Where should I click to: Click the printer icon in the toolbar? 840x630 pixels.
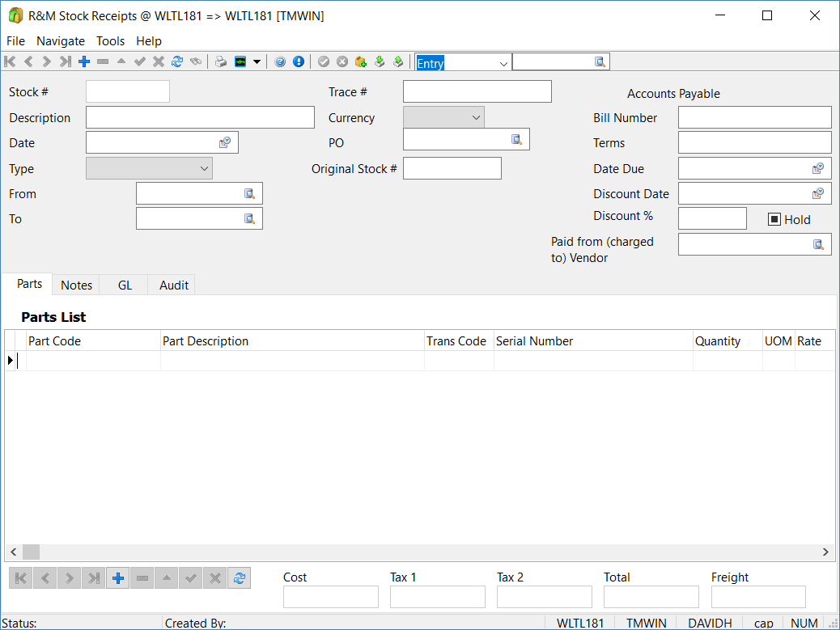[220, 62]
